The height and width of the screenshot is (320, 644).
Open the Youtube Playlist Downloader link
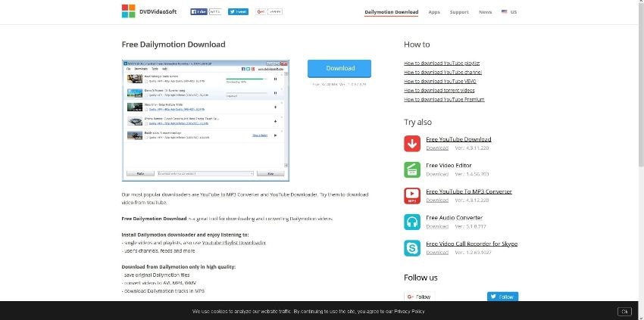(233, 243)
